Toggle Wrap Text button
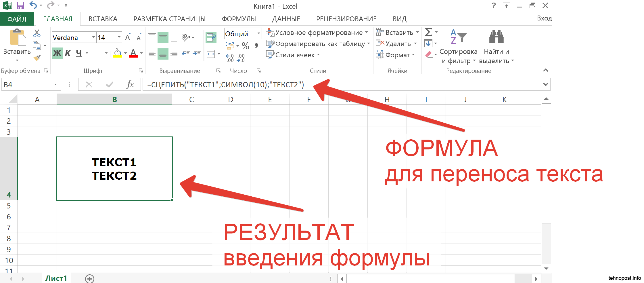 (211, 37)
